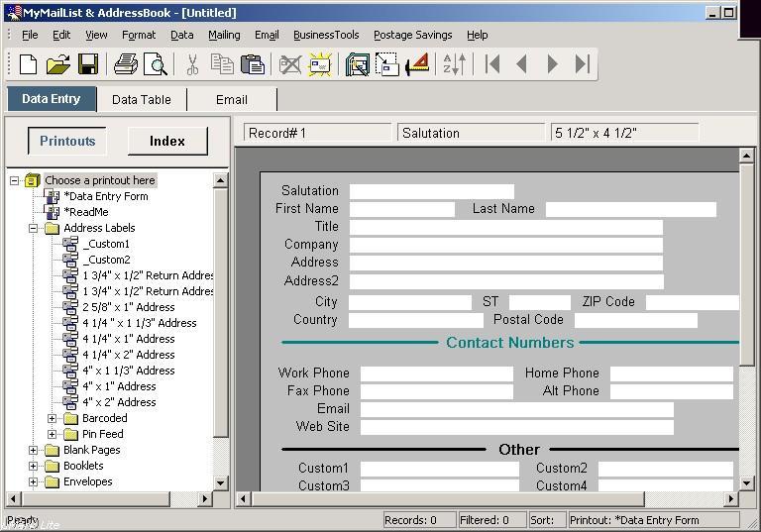Copy with the two pages icon

click(x=222, y=64)
